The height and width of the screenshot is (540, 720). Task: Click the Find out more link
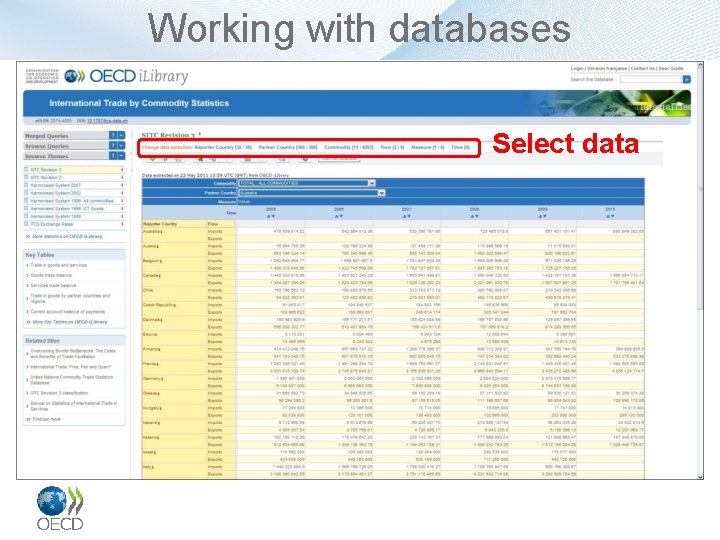(x=46, y=419)
